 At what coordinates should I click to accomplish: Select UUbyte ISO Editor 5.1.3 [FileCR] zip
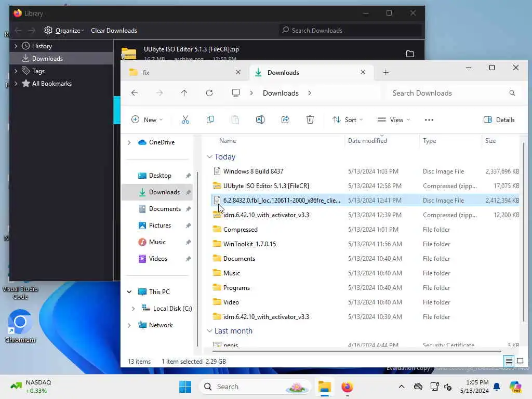(365, 186)
